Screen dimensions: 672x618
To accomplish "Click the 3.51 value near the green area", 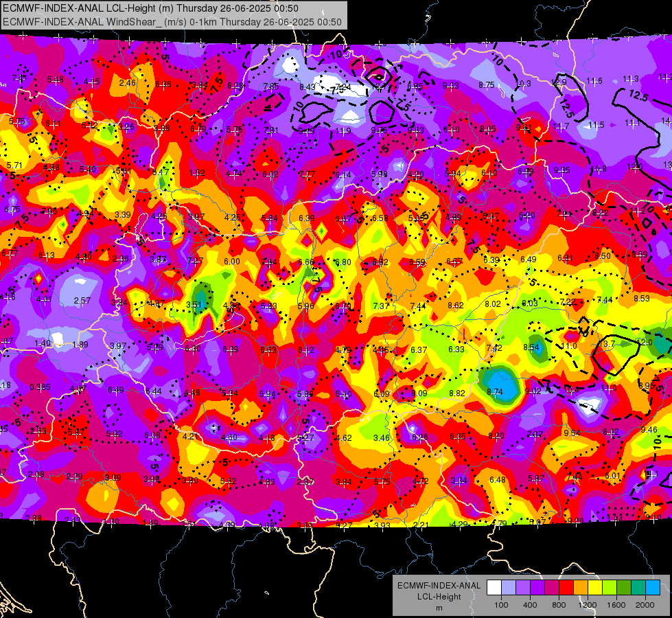I will click(194, 304).
